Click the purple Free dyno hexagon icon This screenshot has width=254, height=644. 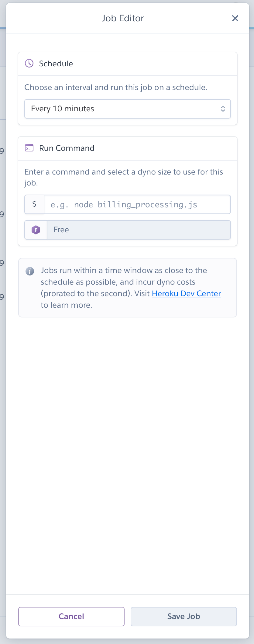(36, 230)
